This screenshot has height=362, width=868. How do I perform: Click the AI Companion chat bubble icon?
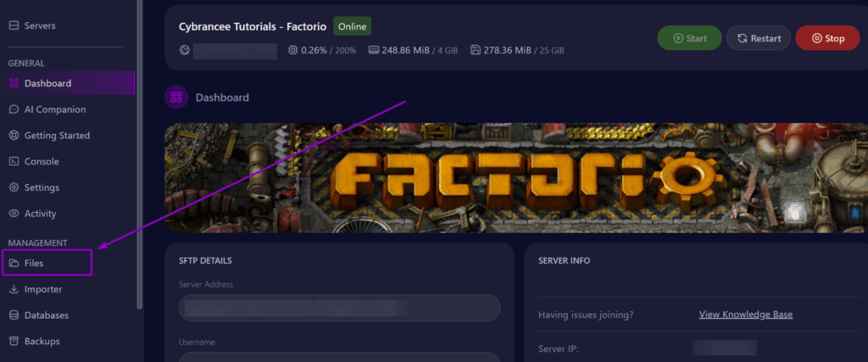14,109
